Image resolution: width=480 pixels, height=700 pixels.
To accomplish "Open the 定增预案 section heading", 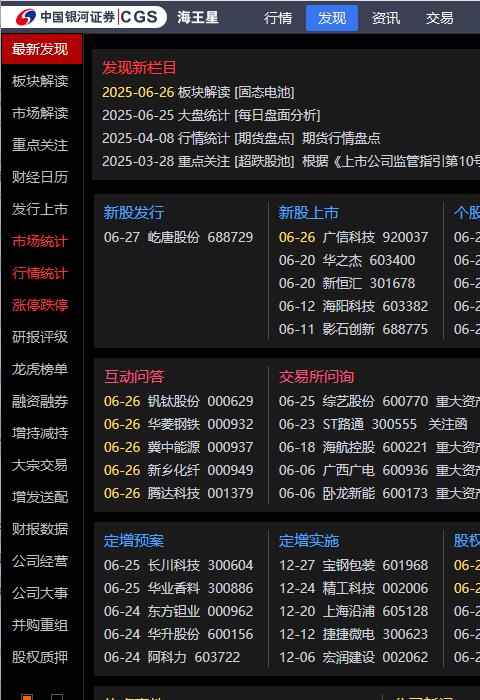I will 134,541.
